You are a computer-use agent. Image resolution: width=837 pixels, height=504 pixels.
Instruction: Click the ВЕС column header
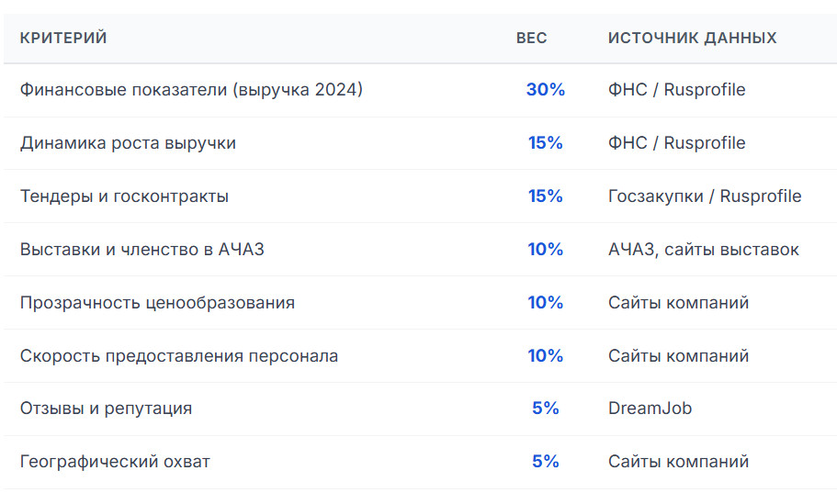[x=531, y=38]
